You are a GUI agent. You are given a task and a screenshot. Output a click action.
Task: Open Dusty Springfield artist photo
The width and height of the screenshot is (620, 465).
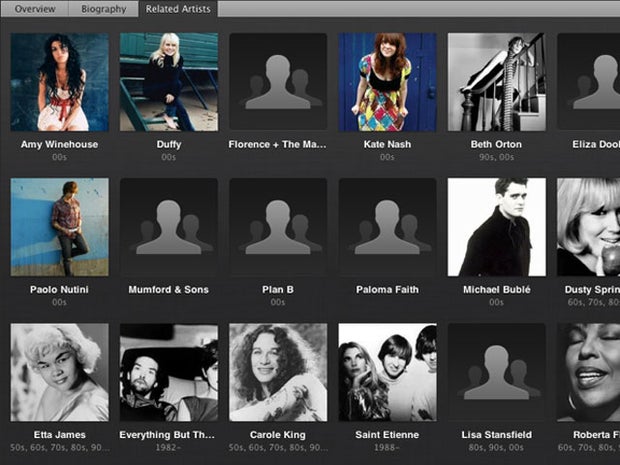click(x=588, y=227)
